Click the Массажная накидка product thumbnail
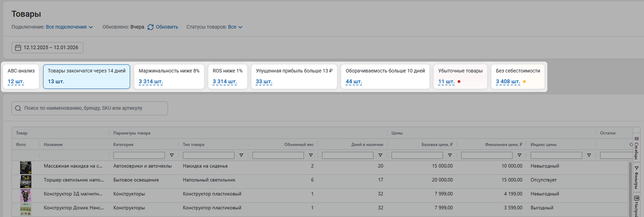Image resolution: width=644 pixels, height=217 pixels. coord(26,168)
